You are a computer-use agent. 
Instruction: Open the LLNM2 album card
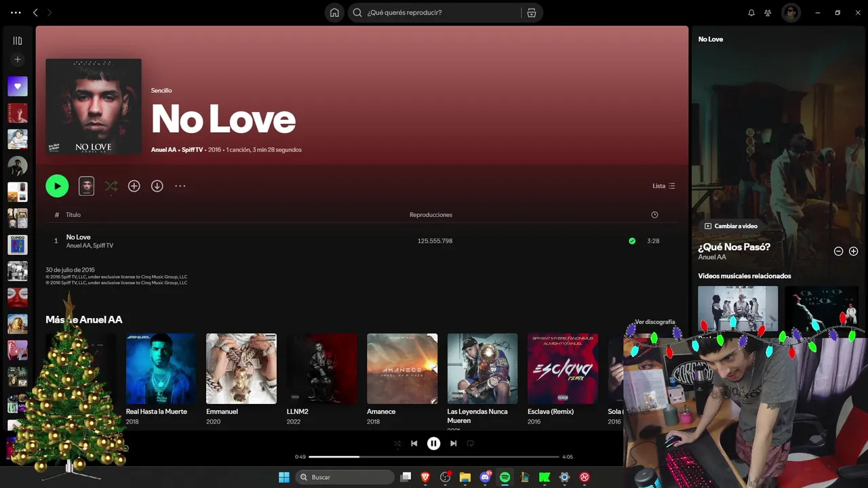[321, 380]
